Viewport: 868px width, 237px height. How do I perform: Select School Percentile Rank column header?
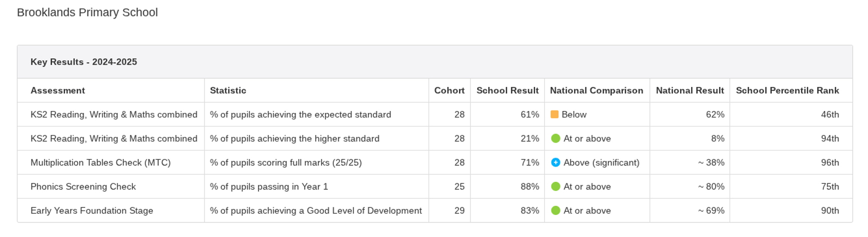click(x=787, y=90)
